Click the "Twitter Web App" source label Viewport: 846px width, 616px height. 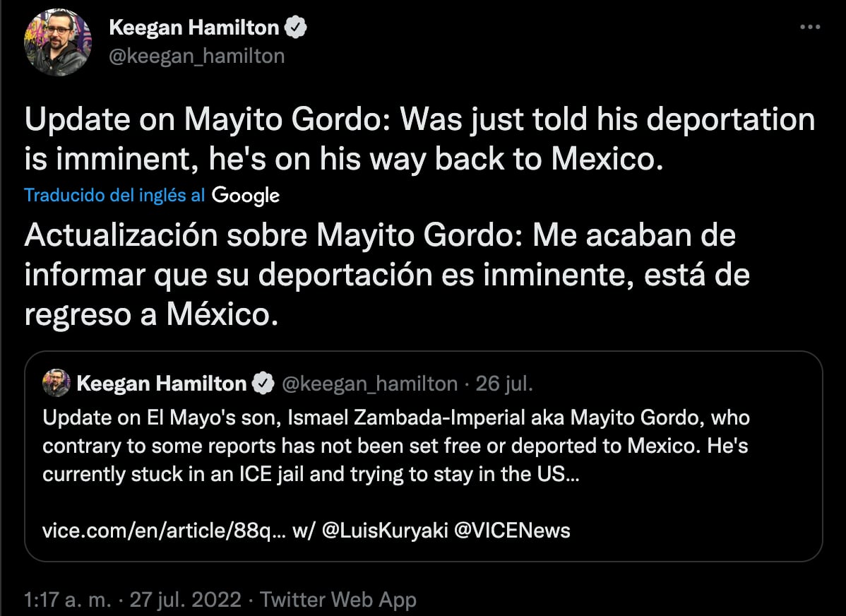[338, 600]
